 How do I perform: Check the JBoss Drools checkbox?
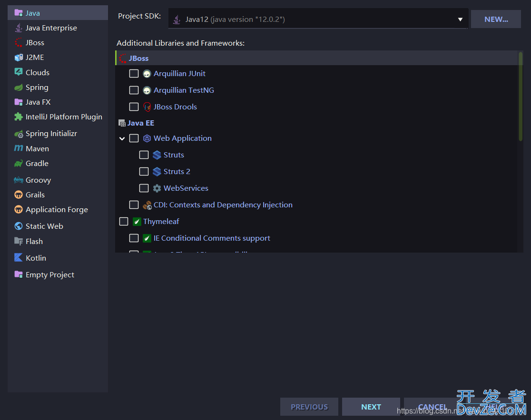pos(134,107)
